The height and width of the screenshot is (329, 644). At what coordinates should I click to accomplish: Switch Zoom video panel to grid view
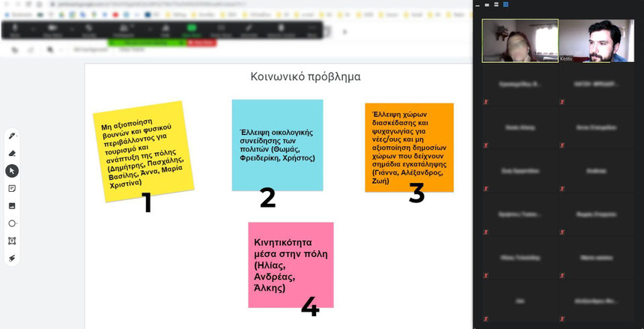click(505, 4)
